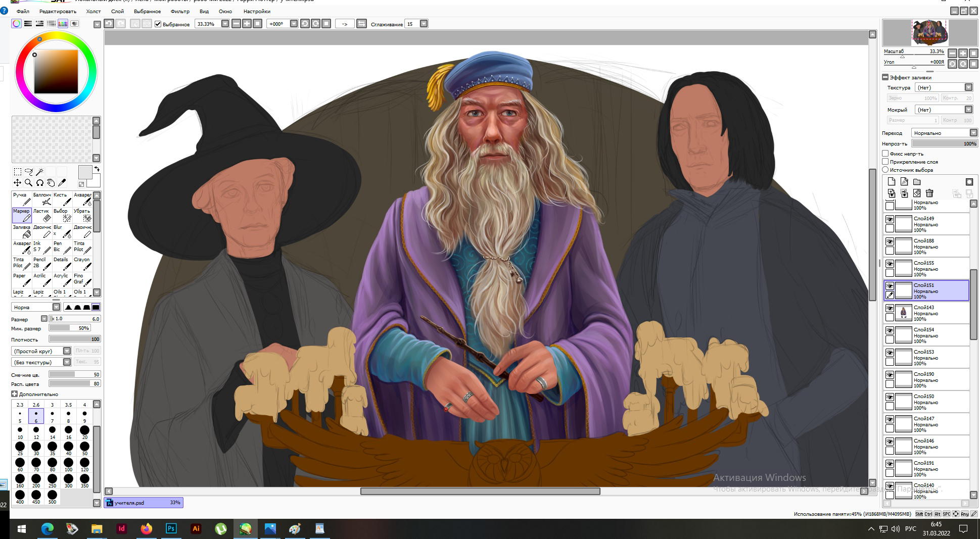Zoom in with toolbar plus button
Image resolution: width=980 pixels, height=539 pixels.
point(247,24)
